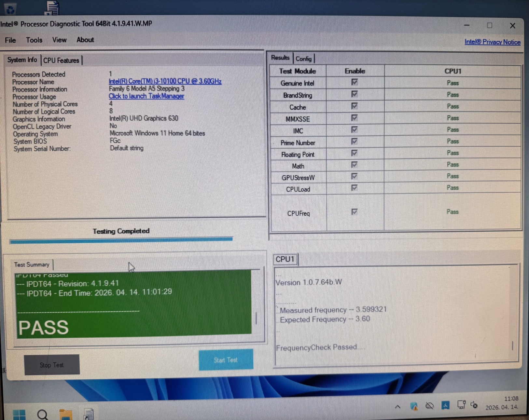Click the Testing Completed progress bar
The width and height of the screenshot is (529, 420).
[121, 240]
